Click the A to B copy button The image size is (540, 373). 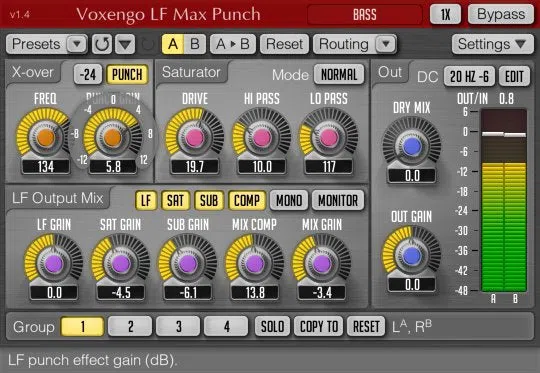coord(233,44)
